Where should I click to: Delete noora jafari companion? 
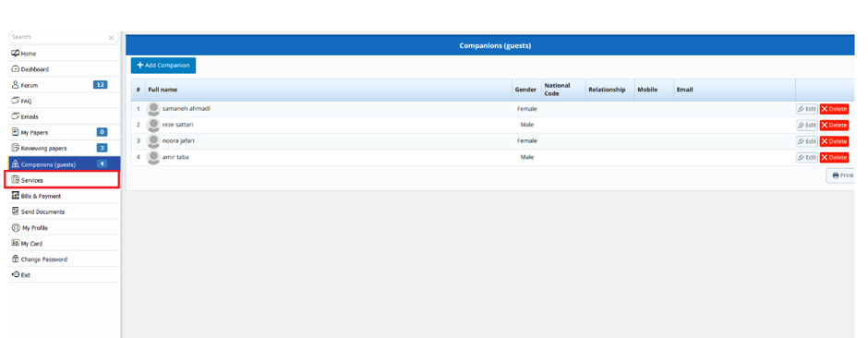(x=834, y=141)
